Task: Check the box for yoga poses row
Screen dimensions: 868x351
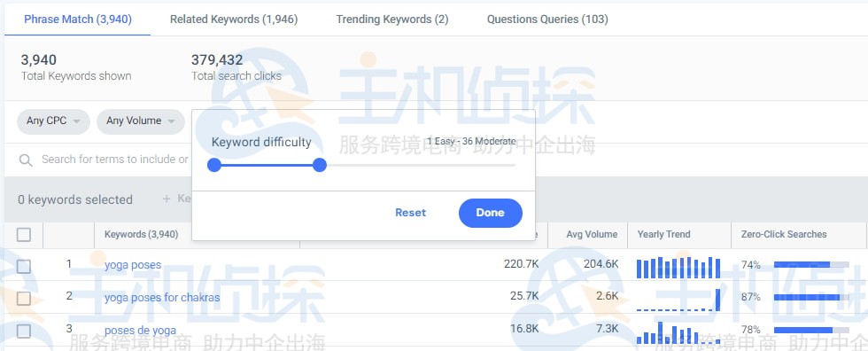Action: [x=23, y=266]
